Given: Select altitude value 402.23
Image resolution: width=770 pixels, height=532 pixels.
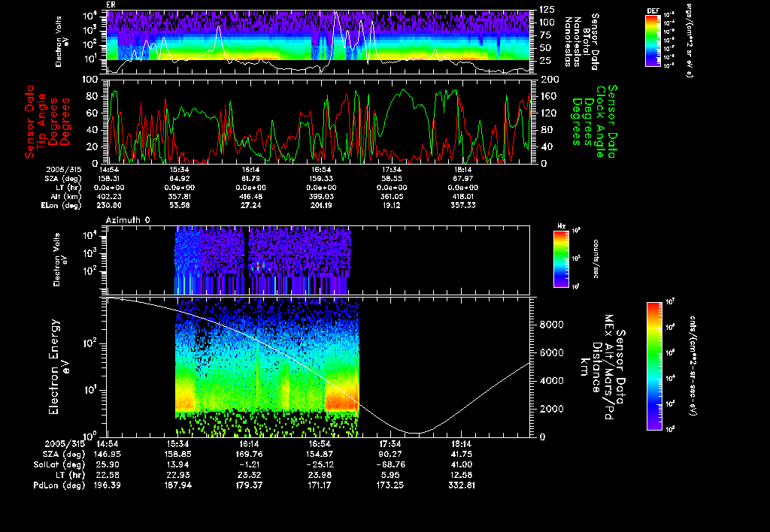Looking at the screenshot, I should tap(109, 197).
